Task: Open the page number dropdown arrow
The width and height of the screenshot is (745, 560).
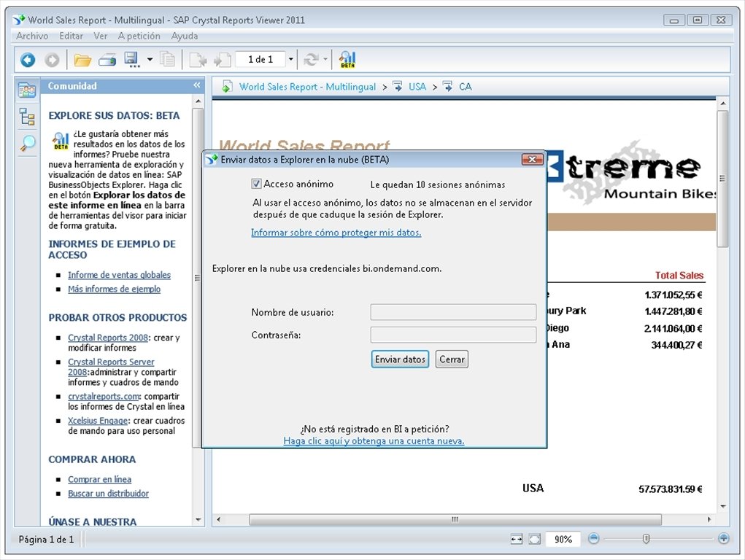Action: point(291,60)
